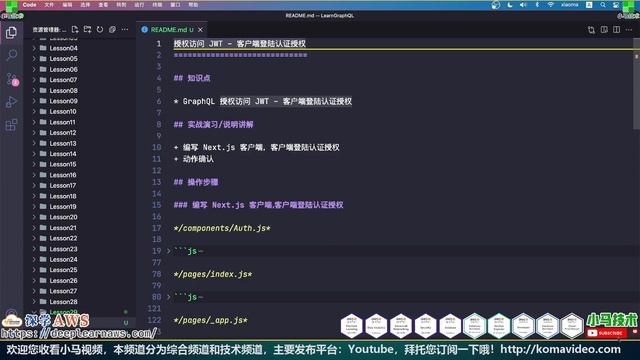The width and height of the screenshot is (640, 360).
Task: Open the 编辑 menu in menu bar
Action: (67, 5)
